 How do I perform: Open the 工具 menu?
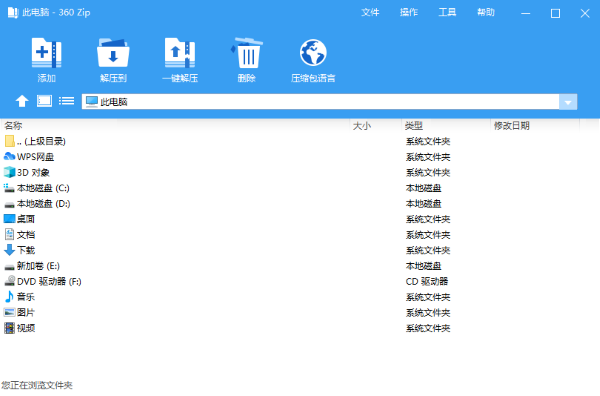click(x=447, y=13)
